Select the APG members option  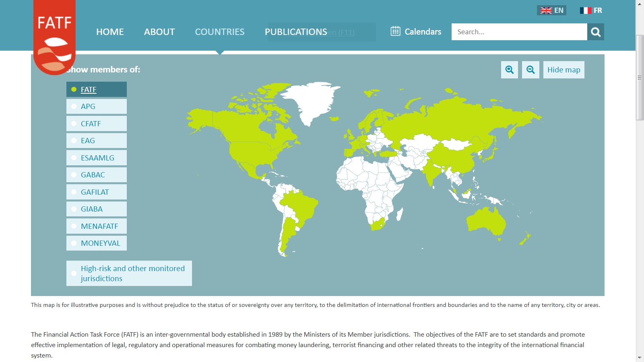pos(97,106)
